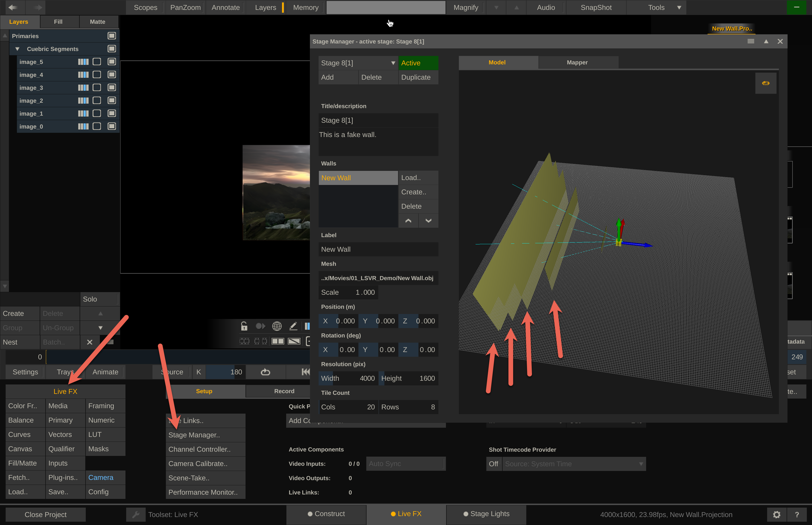Image resolution: width=812 pixels, height=525 pixels.
Task: Toggle the image_5 layer checkbox
Action: pos(112,62)
